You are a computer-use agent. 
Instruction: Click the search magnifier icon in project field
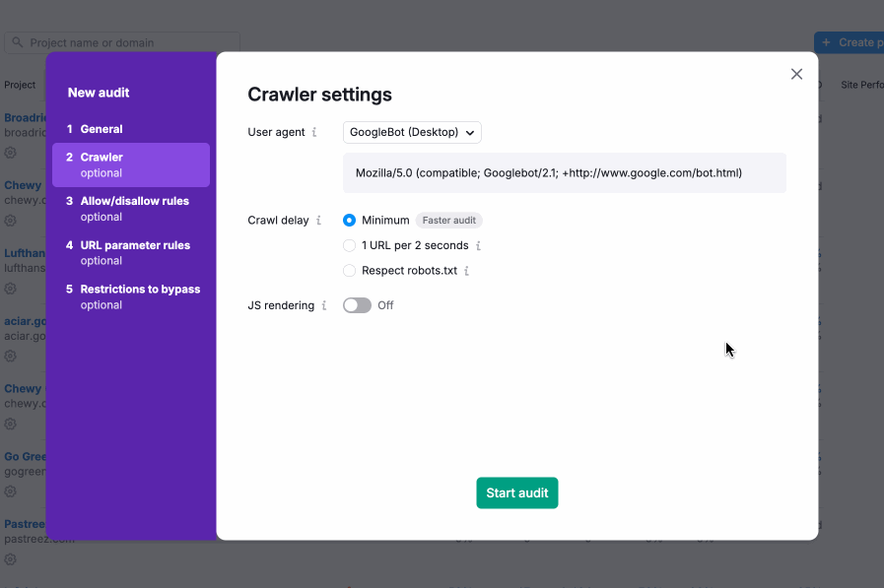[18, 43]
